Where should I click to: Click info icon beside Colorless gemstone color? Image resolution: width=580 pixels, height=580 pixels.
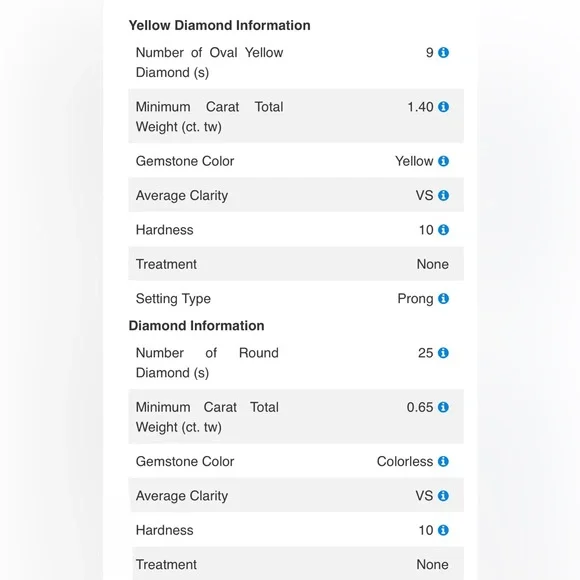coord(443,462)
